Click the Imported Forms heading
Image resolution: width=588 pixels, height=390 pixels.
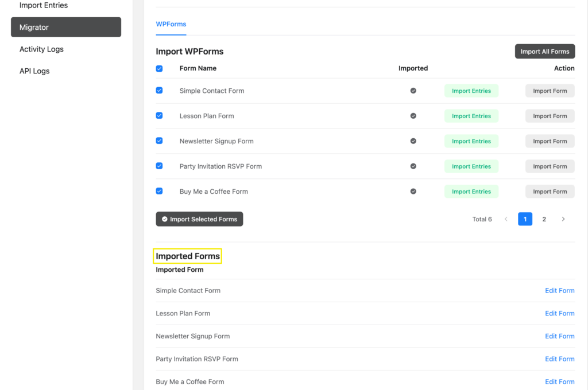point(188,256)
